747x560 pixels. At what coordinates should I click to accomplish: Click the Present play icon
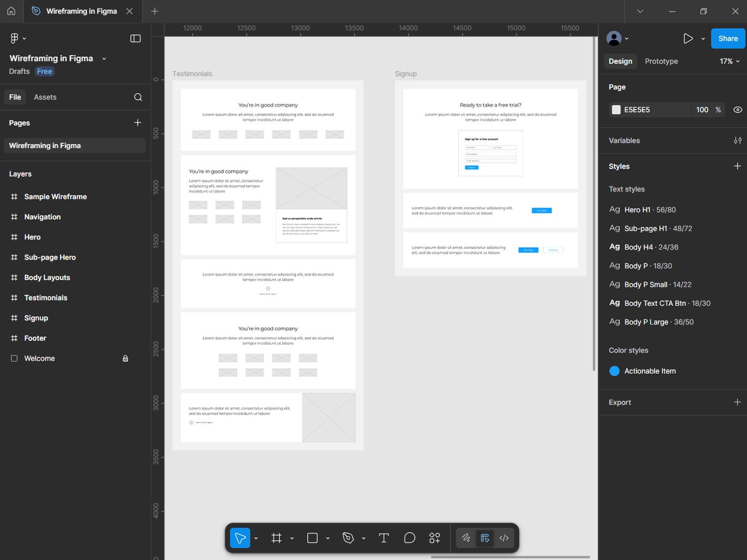[688, 38]
